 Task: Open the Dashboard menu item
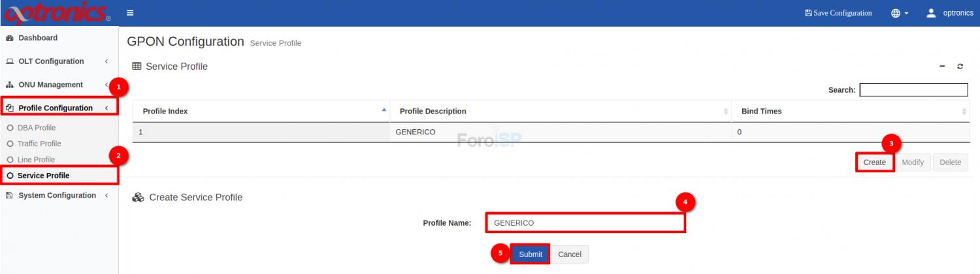[x=38, y=38]
